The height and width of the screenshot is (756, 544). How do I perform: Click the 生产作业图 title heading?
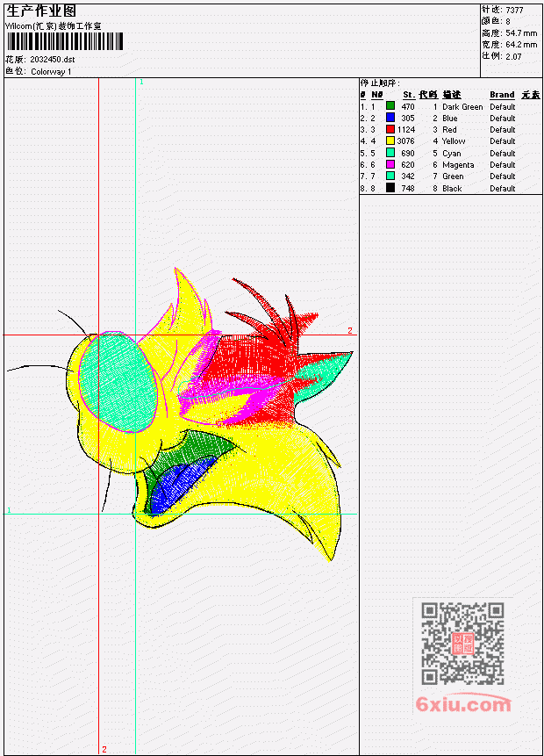(41, 11)
